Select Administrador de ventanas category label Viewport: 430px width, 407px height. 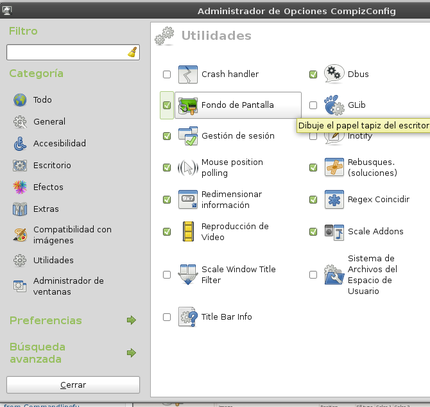pos(68,286)
